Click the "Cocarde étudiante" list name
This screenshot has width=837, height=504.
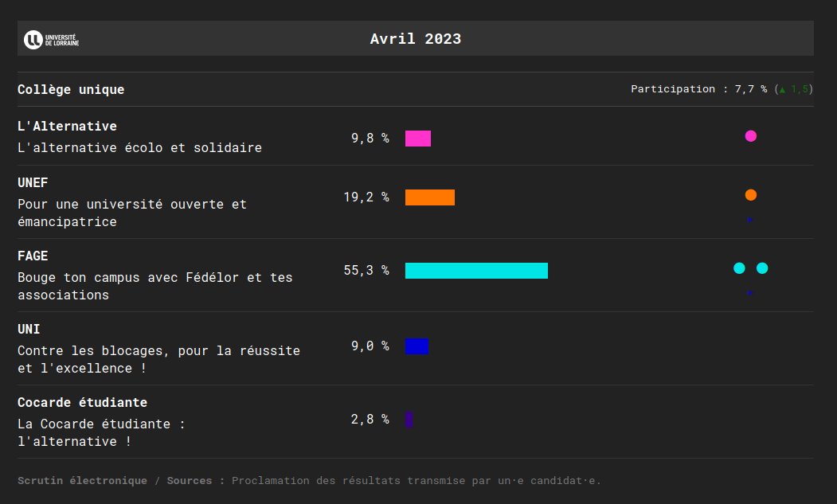coord(82,402)
